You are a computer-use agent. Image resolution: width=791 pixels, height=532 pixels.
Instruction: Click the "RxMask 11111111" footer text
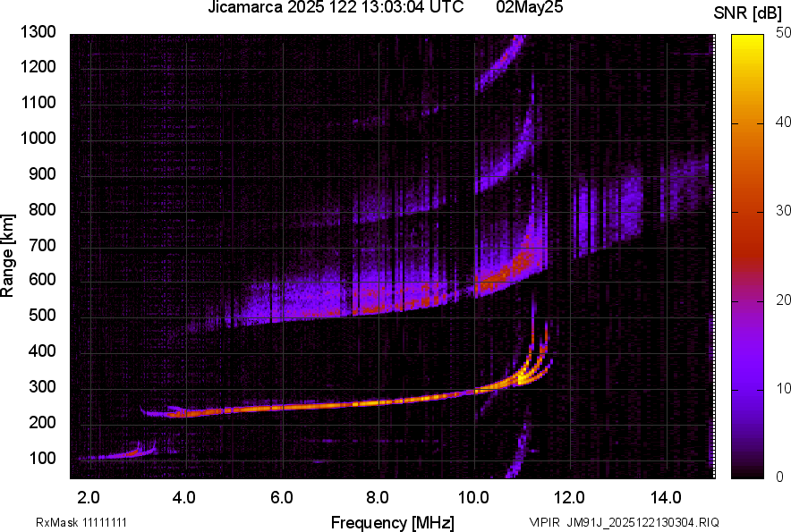81,522
